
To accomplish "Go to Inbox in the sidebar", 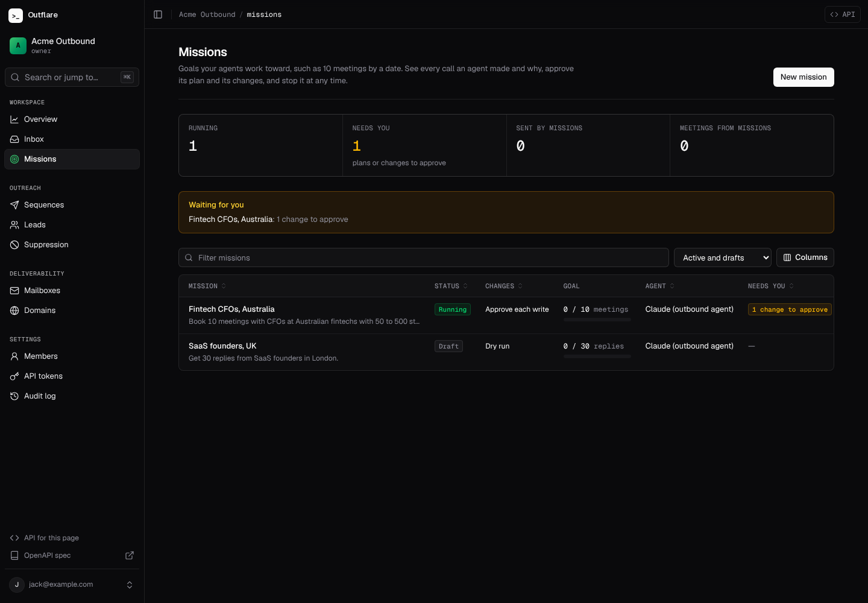I will (72, 139).
